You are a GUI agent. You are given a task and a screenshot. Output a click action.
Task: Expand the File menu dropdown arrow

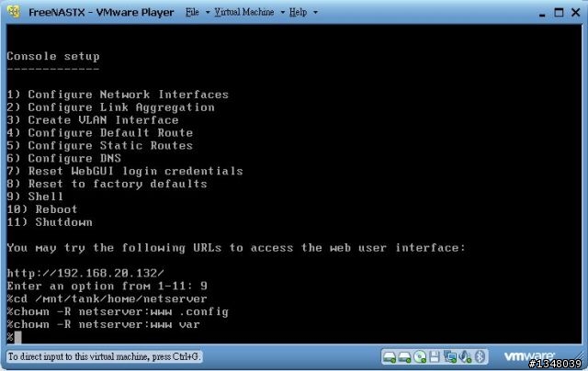tap(208, 12)
